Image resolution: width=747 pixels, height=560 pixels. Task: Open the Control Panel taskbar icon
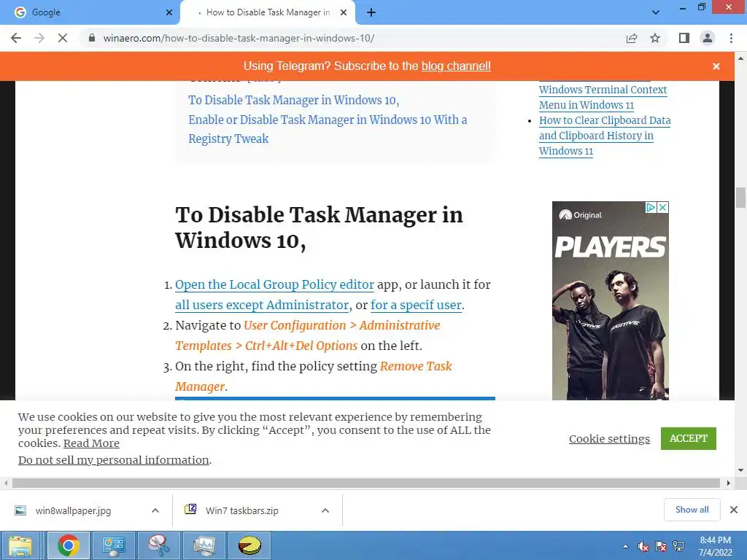click(x=113, y=545)
